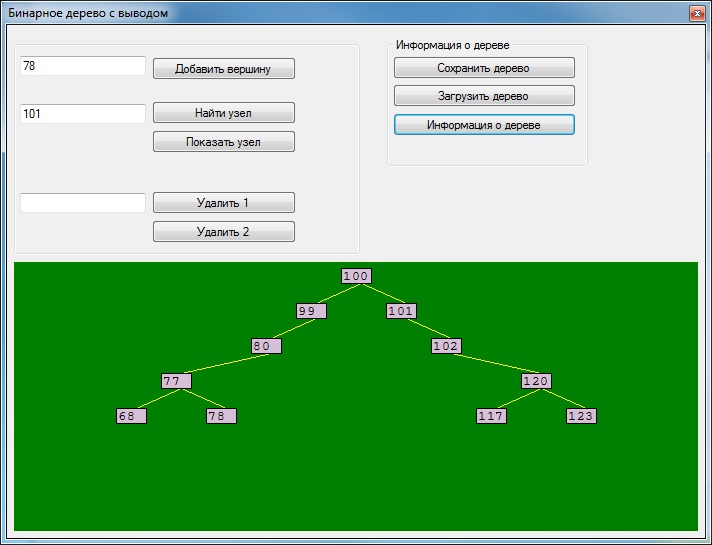
Task: Close the 'Бинарное дерево с выводом' window
Action: pos(696,13)
